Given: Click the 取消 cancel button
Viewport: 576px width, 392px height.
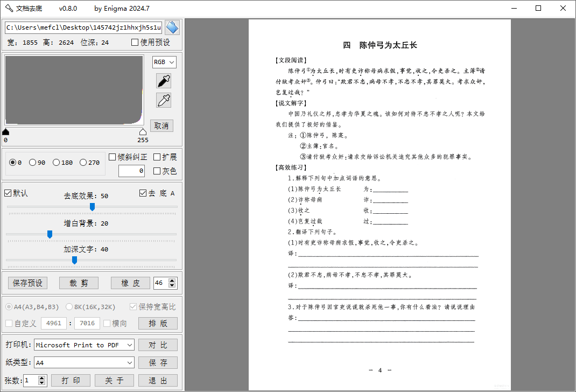Looking at the screenshot, I should 161,125.
